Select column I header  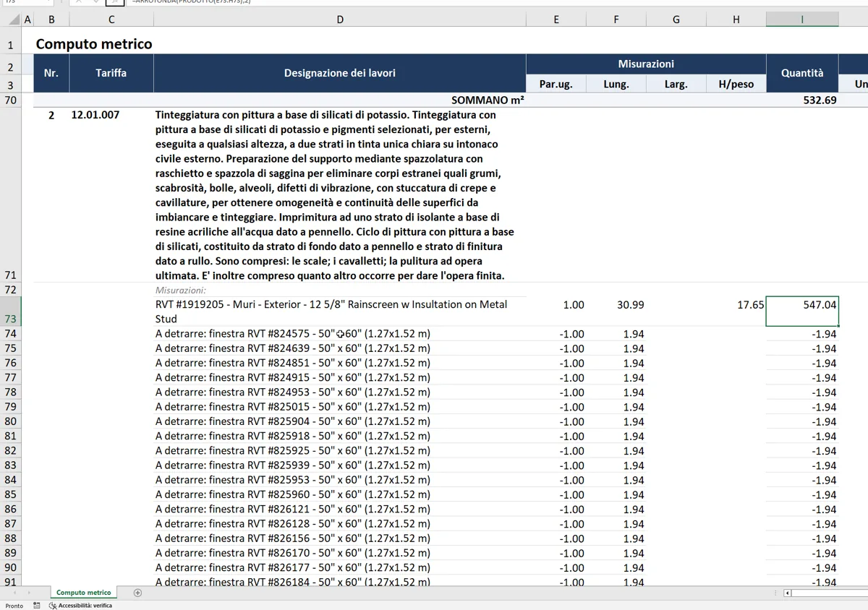(802, 20)
